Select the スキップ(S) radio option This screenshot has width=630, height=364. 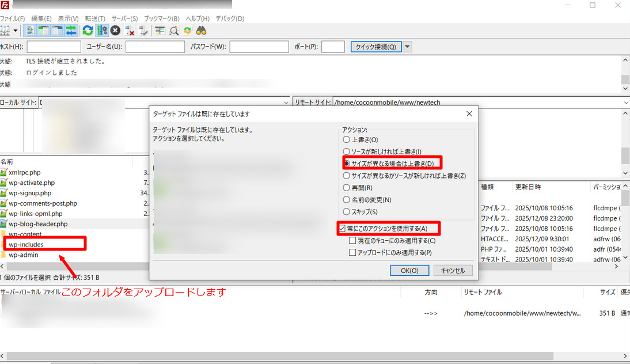346,212
